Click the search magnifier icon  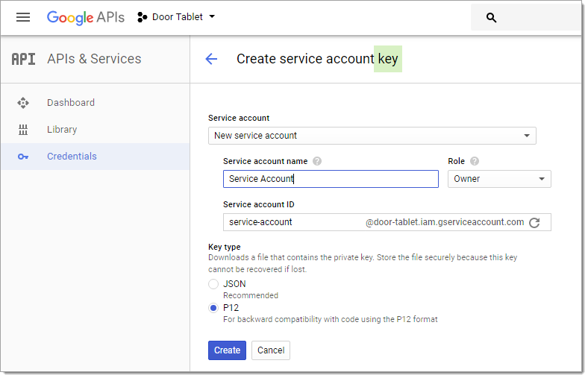click(x=491, y=18)
